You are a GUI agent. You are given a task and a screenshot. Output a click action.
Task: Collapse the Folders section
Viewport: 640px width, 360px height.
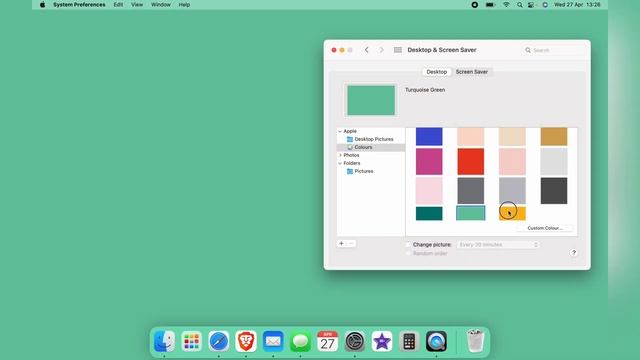click(x=340, y=163)
